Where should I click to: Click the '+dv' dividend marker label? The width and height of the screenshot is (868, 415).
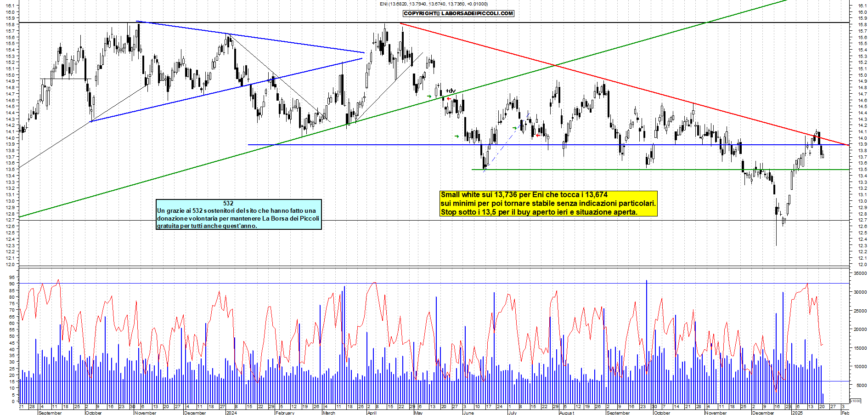[x=451, y=91]
